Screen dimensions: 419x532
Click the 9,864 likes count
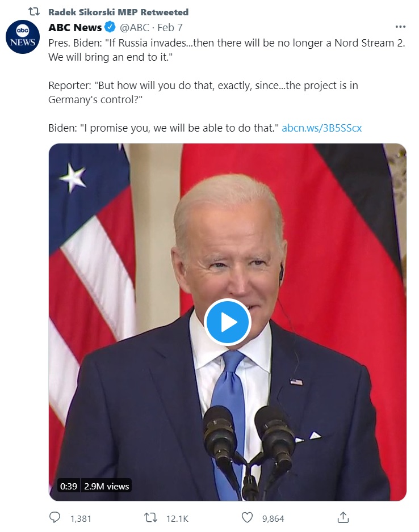point(273,519)
